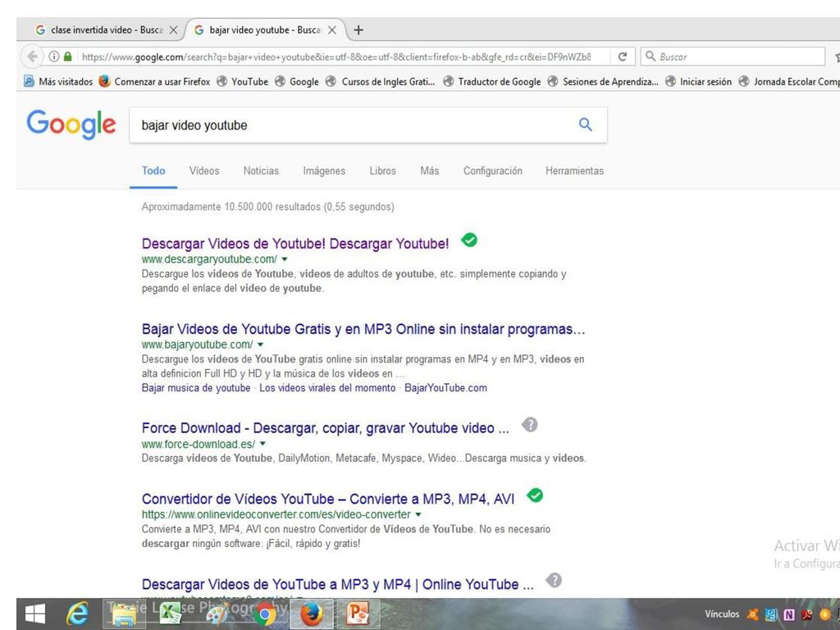Expand the 'Más' search menu
Screen dimensions: 840x630
pos(430,171)
